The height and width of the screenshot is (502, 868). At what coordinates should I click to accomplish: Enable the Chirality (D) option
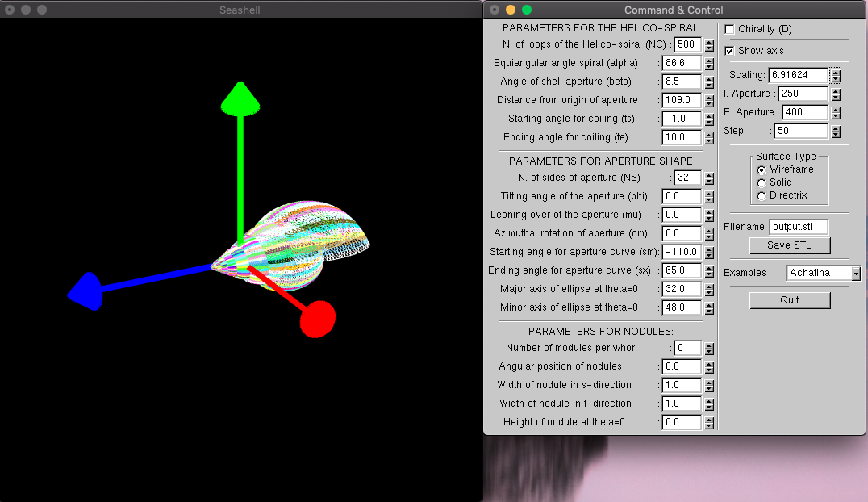(729, 28)
